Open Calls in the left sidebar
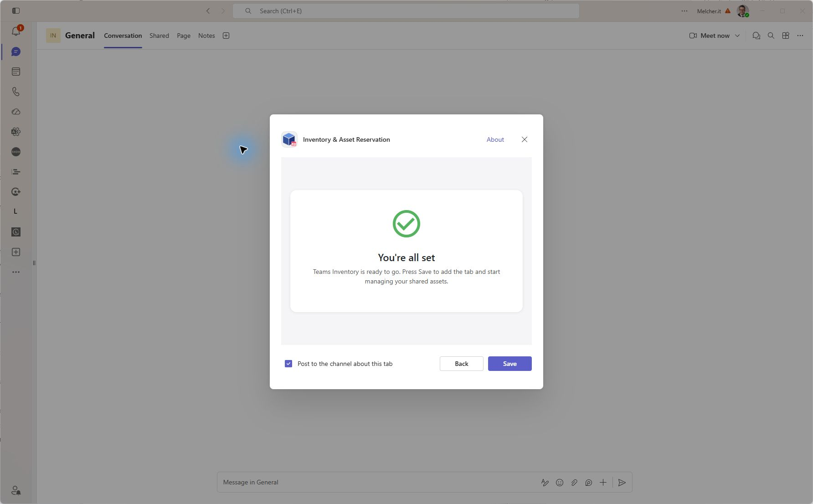Image resolution: width=813 pixels, height=504 pixels. point(16,92)
